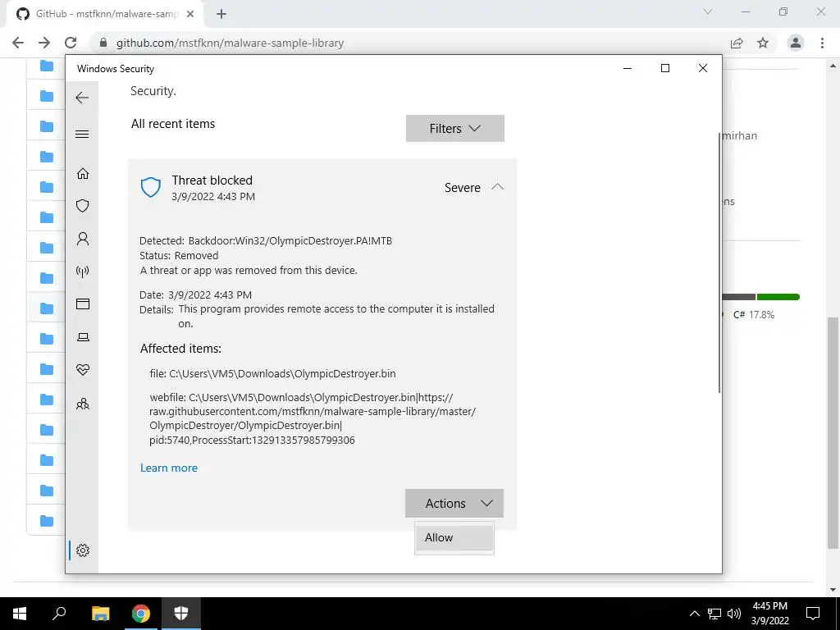
Task: Open Chrome profile avatar
Action: point(796,43)
